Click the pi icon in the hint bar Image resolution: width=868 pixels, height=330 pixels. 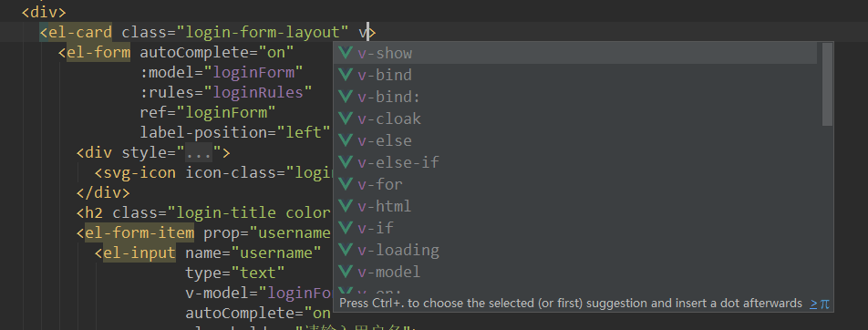point(825,304)
